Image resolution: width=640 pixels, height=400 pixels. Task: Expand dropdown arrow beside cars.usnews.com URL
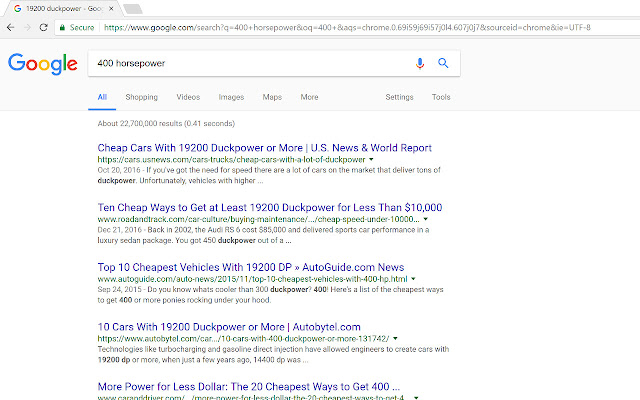coord(371,160)
